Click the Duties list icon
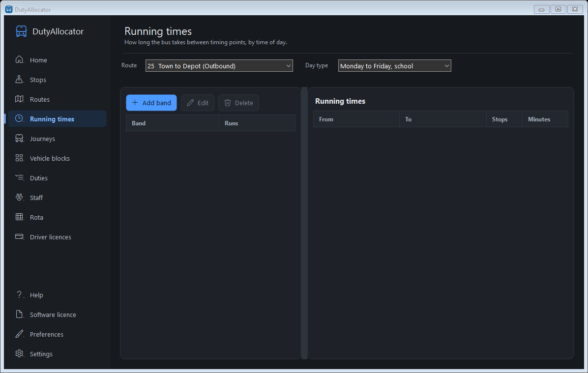 pyautogui.click(x=20, y=177)
